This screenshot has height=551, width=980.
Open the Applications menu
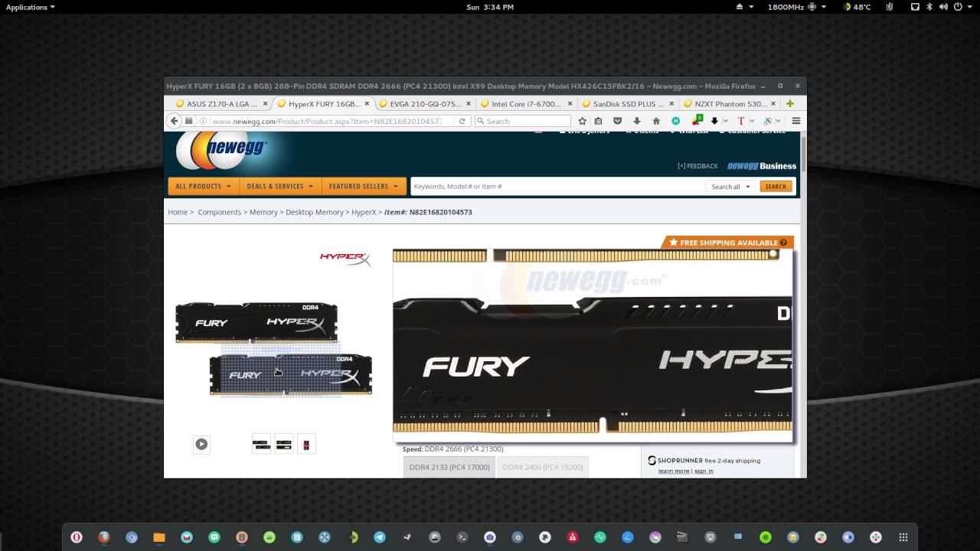click(31, 7)
